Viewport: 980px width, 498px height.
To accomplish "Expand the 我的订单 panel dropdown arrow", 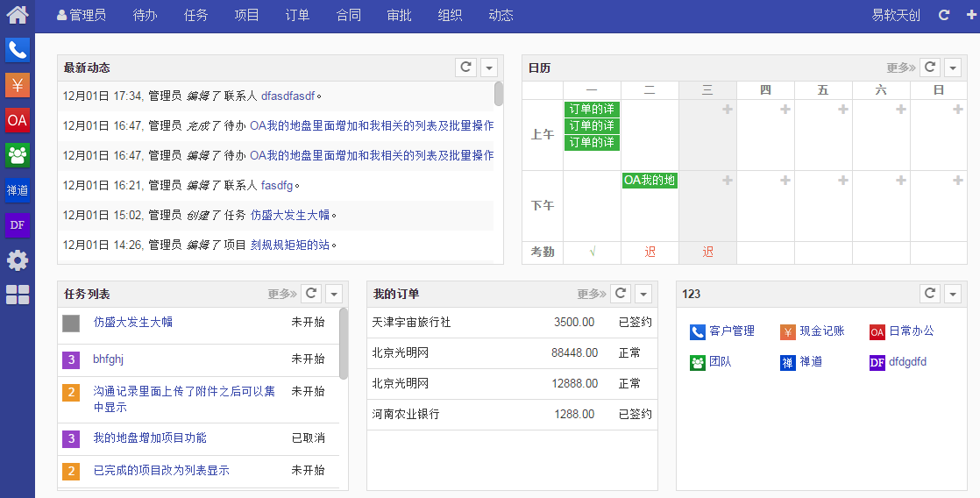I will 643,294.
